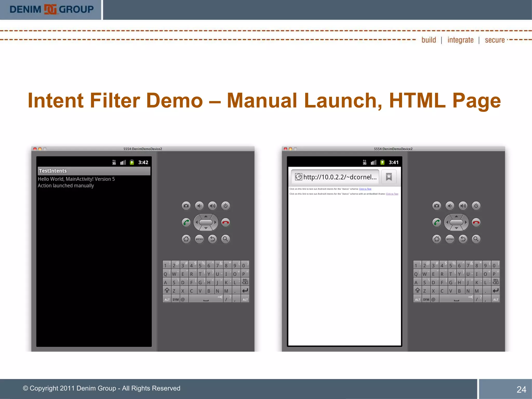This screenshot has height=399, width=532.
Task: Click MENU button on right emulator
Action: pyautogui.click(x=450, y=239)
